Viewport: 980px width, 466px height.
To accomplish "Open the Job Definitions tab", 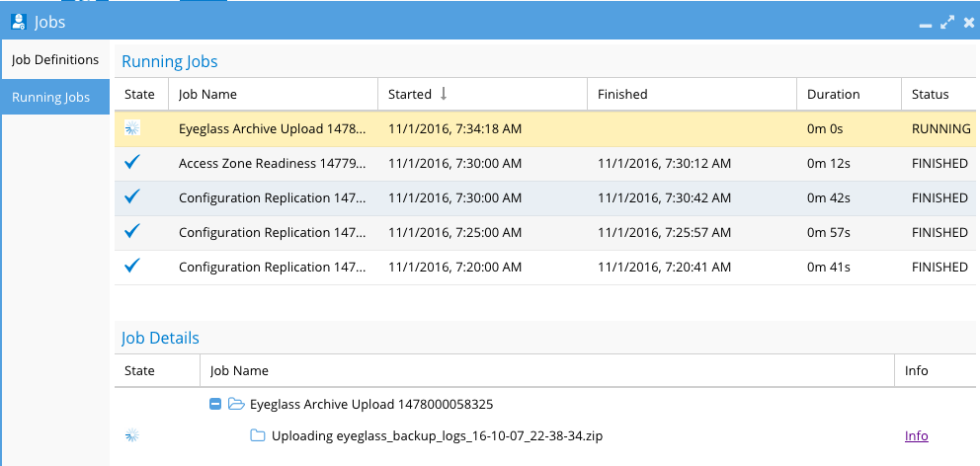I will [x=55, y=60].
